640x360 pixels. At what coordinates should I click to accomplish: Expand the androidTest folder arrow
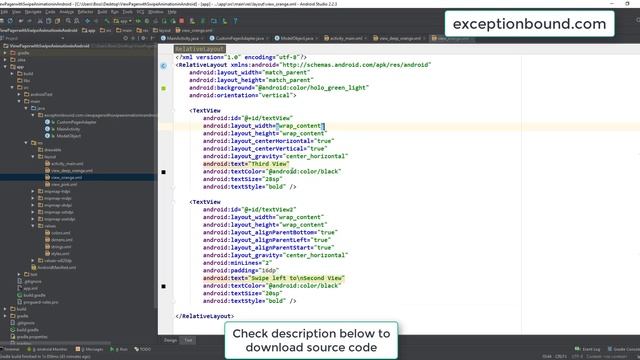(19, 94)
